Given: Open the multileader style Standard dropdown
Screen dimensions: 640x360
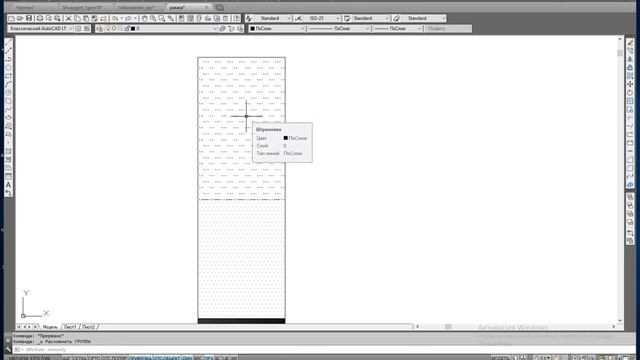Looking at the screenshot, I should click(424, 18).
